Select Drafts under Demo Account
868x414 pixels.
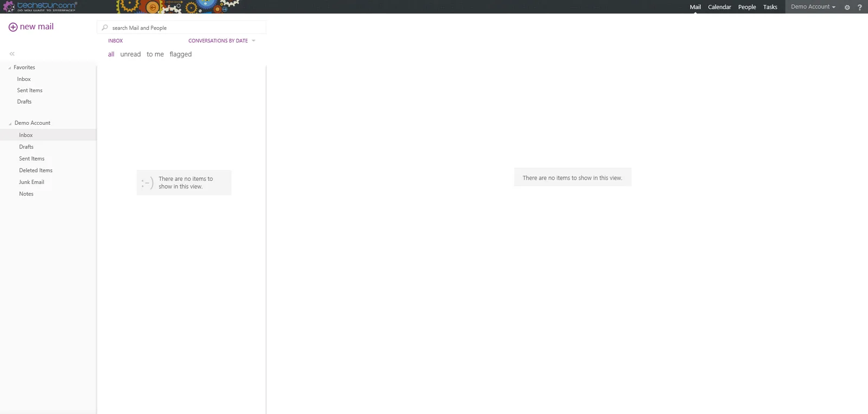click(26, 147)
